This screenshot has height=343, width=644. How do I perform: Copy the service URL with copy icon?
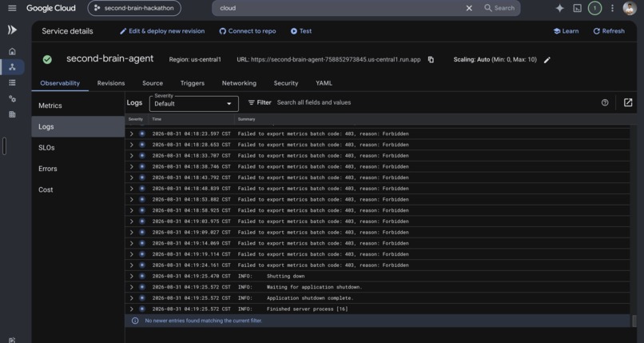[431, 59]
